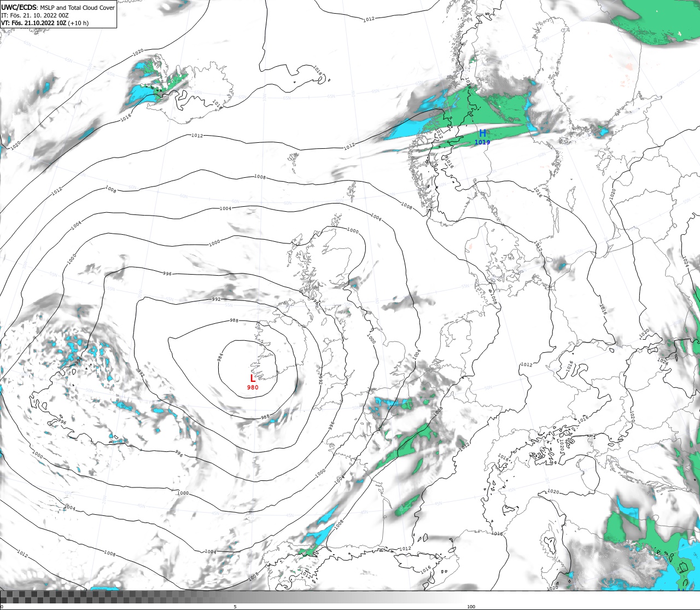Click the blue 1019 pressure value
The width and height of the screenshot is (700, 610).
[x=482, y=142]
